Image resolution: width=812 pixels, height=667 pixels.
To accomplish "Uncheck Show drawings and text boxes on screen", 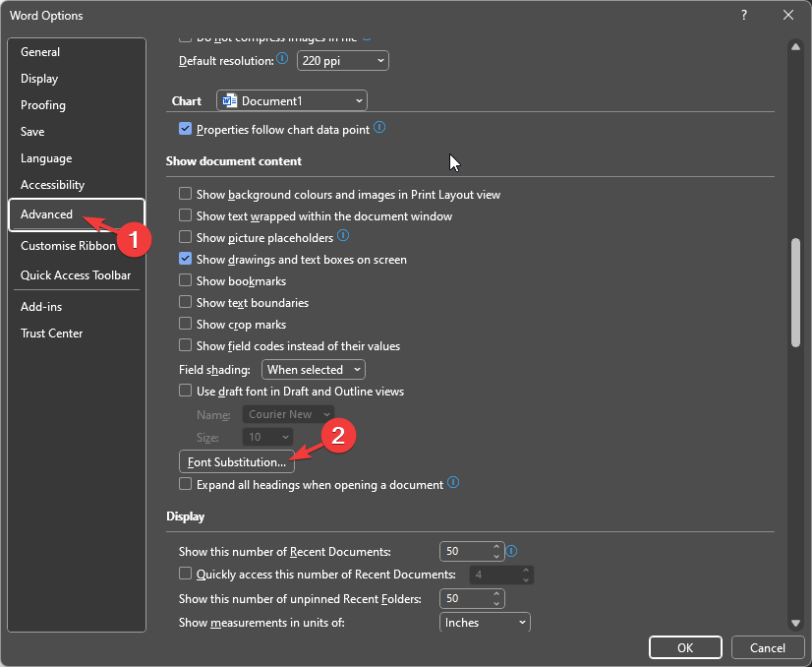I will click(186, 259).
